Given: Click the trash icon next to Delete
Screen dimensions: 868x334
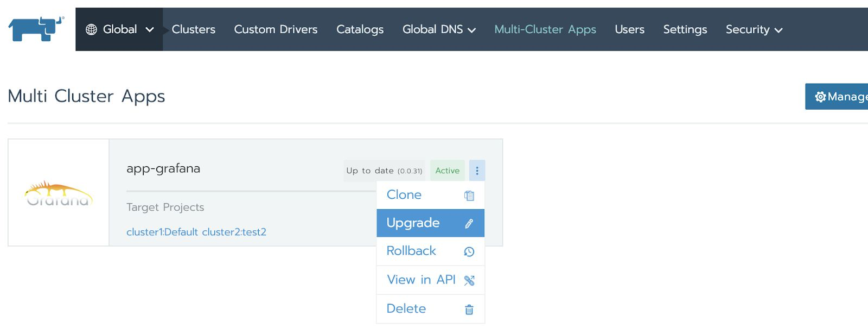Looking at the screenshot, I should pyautogui.click(x=469, y=310).
